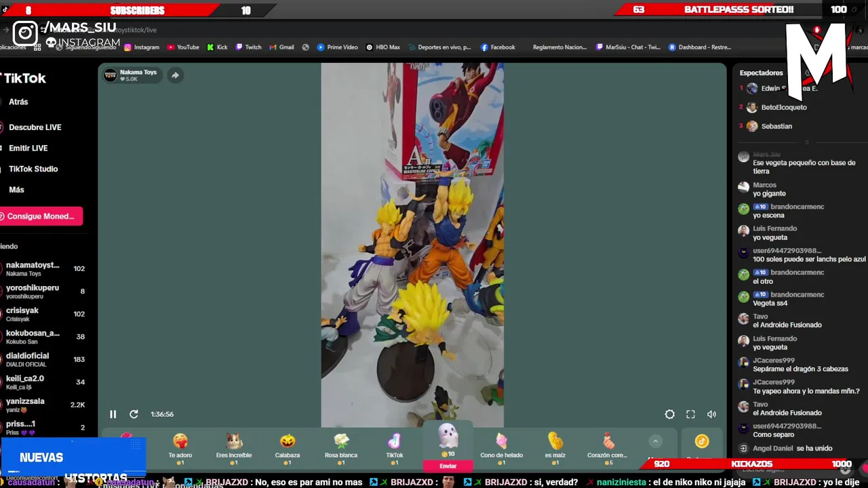Expand the gift list with up chevron
This screenshot has width=868, height=488.
[x=655, y=441]
